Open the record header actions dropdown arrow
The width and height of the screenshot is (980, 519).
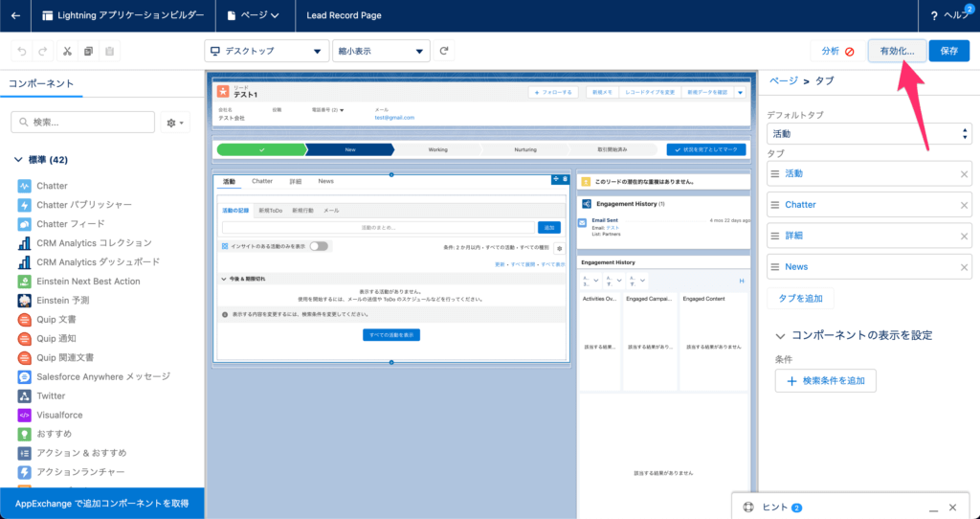740,93
